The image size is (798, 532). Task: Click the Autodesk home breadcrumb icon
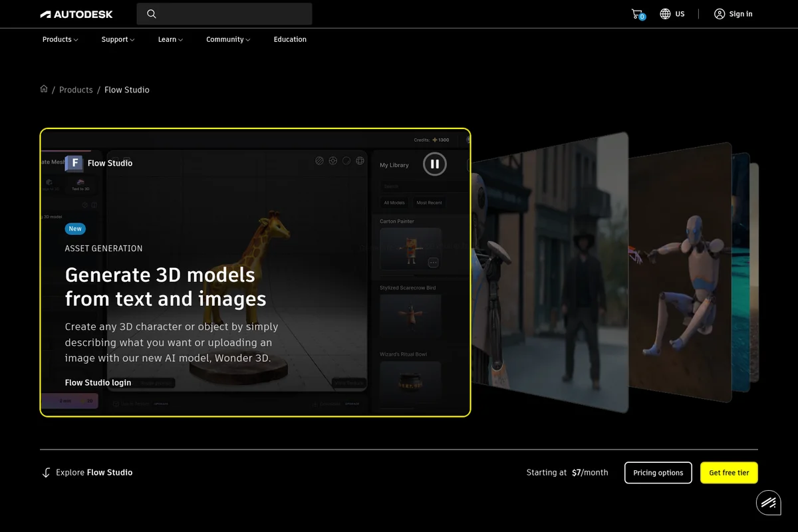tap(43, 89)
